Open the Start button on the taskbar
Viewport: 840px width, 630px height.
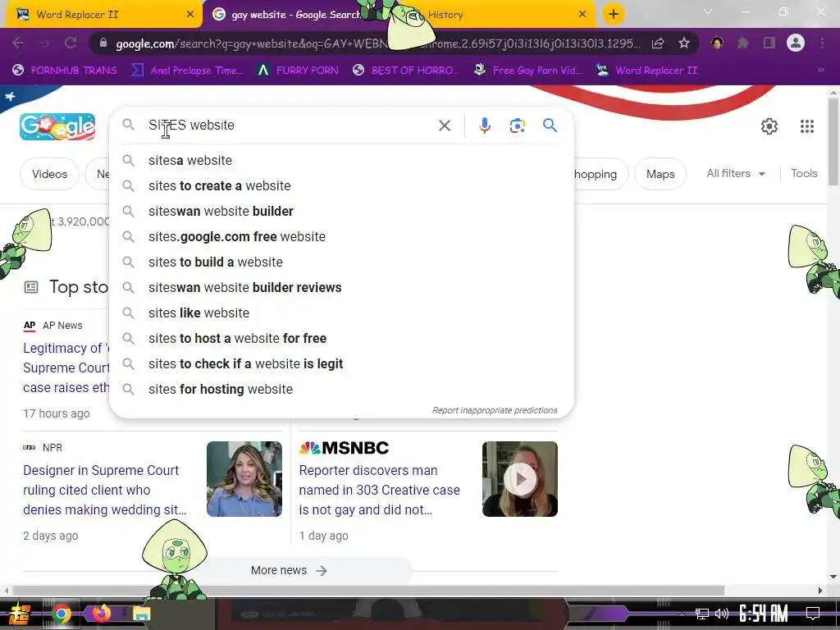point(18,614)
